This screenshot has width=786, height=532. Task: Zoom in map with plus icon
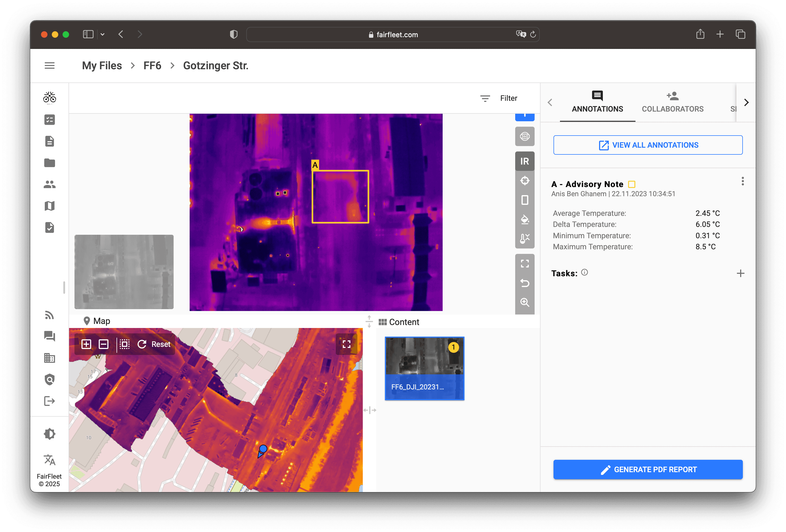(86, 344)
